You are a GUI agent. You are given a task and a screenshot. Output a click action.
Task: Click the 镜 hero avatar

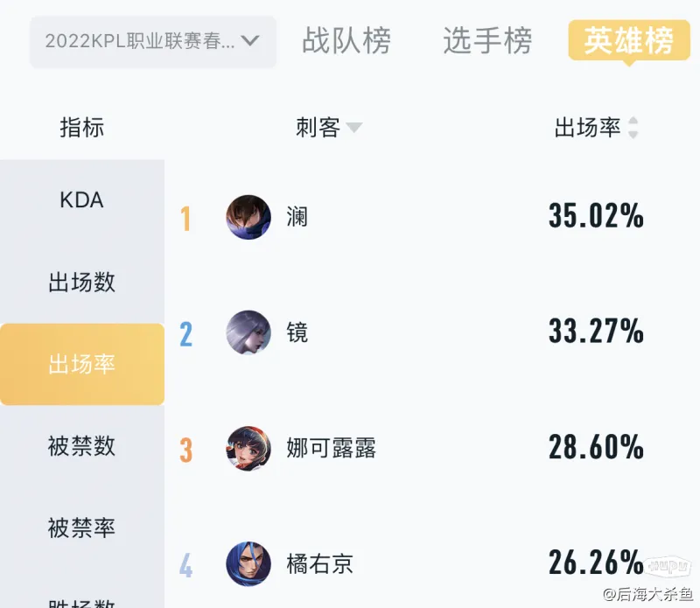pos(248,332)
